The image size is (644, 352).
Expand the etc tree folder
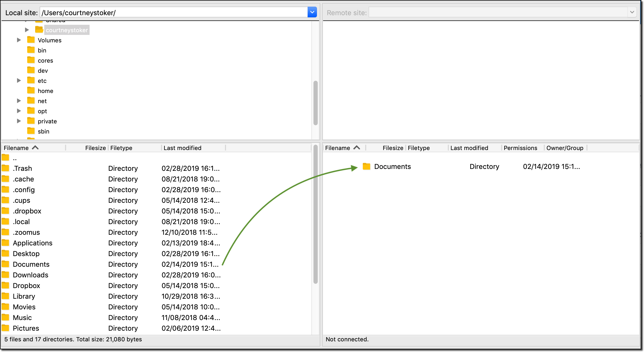pyautogui.click(x=19, y=80)
